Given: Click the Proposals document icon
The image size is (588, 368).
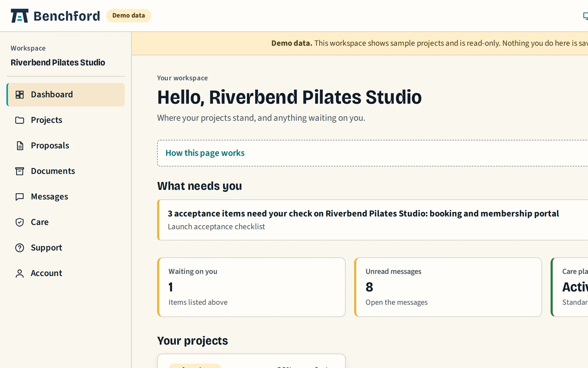Looking at the screenshot, I should click(20, 146).
